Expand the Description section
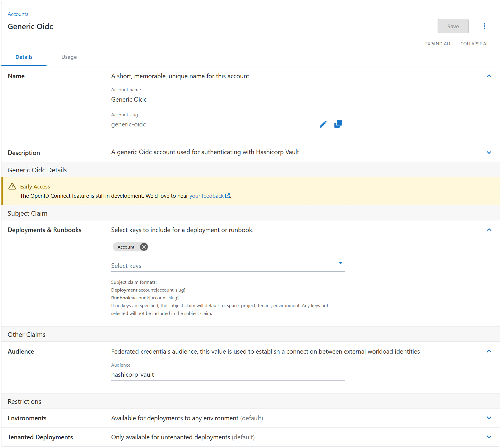502x448 pixels. pyautogui.click(x=489, y=152)
